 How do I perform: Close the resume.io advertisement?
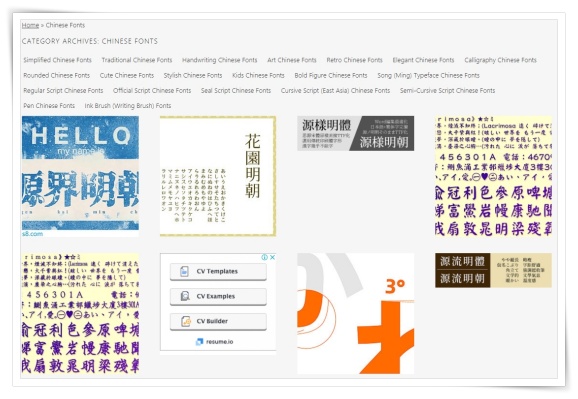click(272, 257)
